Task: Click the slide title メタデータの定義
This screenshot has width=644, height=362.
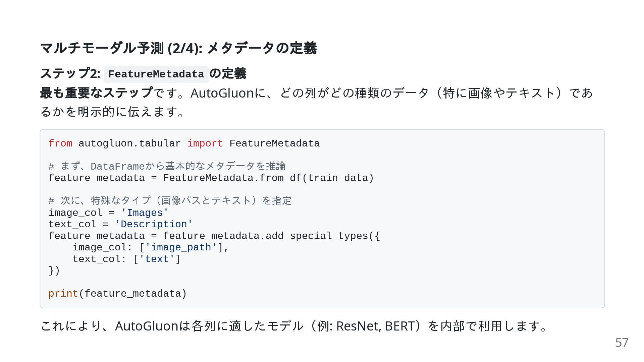Action: pos(178,48)
